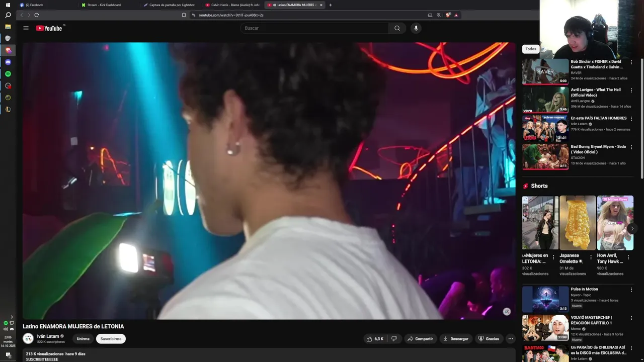644x362 pixels.
Task: Open the Windows Start menu
Action: click(8, 5)
